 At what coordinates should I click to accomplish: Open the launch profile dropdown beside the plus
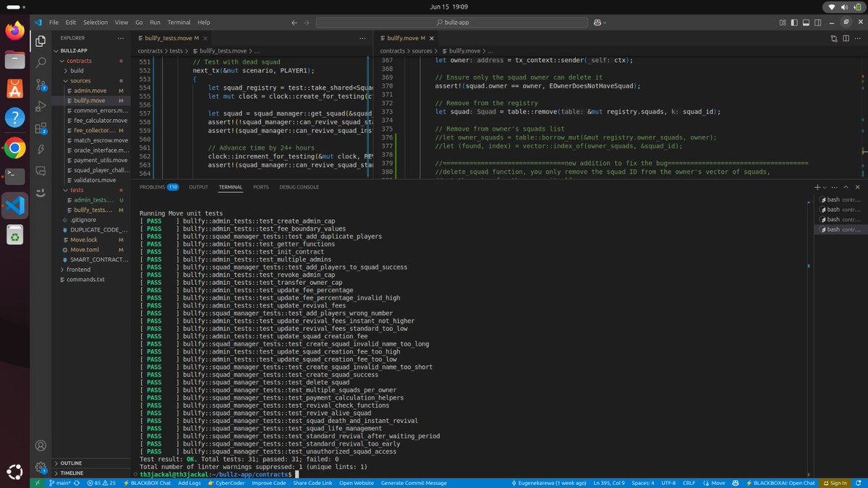825,187
